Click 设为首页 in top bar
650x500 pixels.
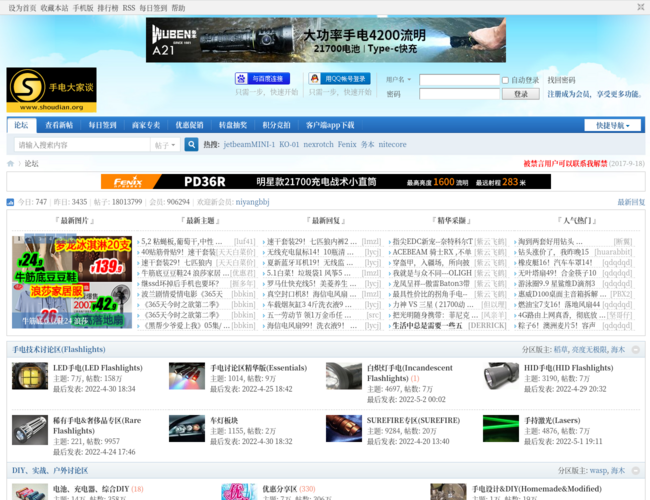(x=22, y=8)
